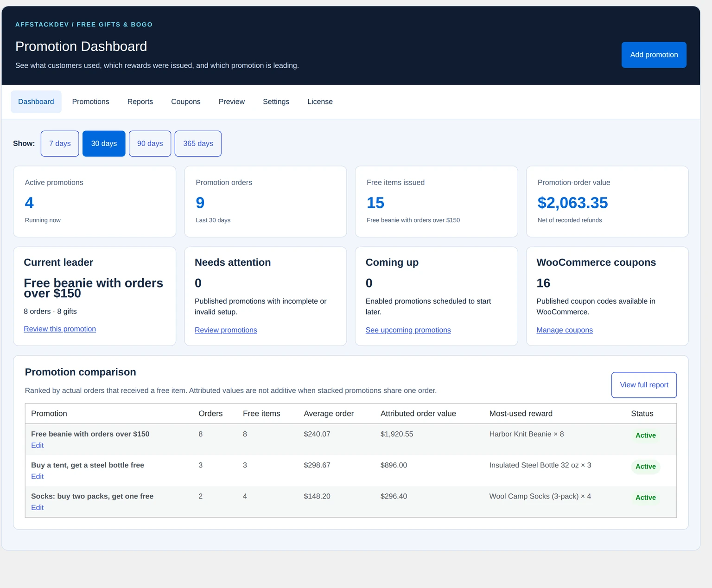Viewport: 712px width, 588px height.
Task: Show the 365 days range
Action: tap(198, 144)
